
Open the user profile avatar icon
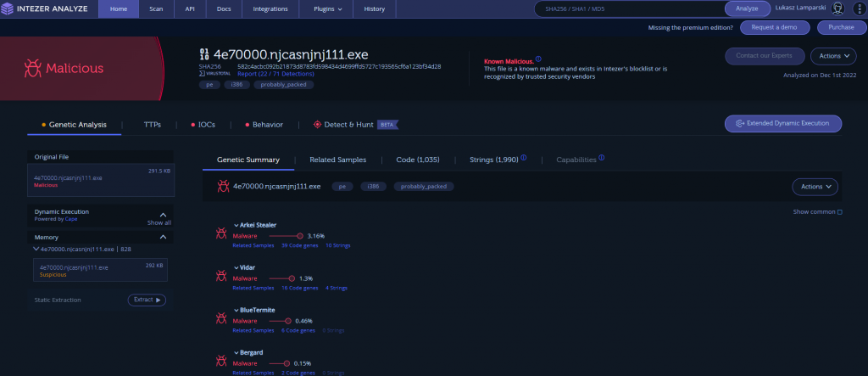[x=837, y=9]
